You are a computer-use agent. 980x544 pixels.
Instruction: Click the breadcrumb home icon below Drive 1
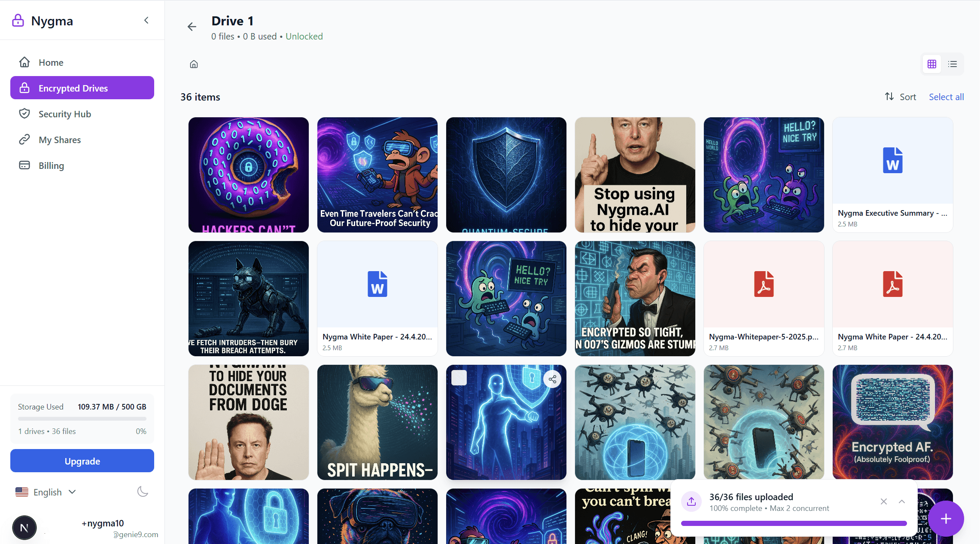click(x=194, y=64)
